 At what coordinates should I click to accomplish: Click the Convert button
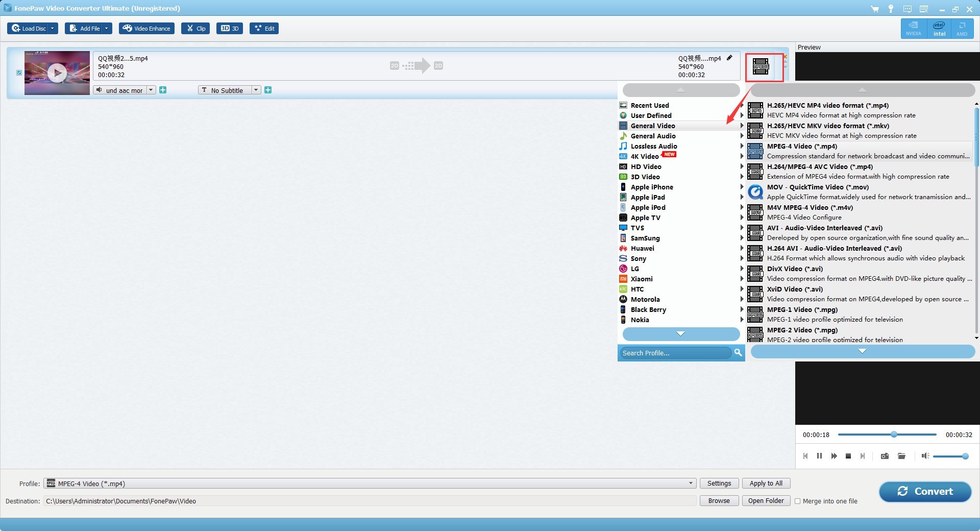tap(925, 492)
